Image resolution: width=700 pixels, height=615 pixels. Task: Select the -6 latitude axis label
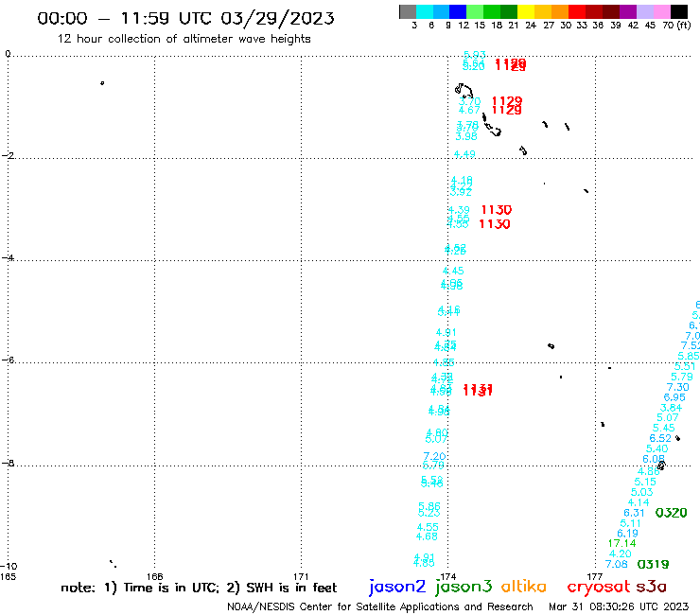[x=8, y=360]
